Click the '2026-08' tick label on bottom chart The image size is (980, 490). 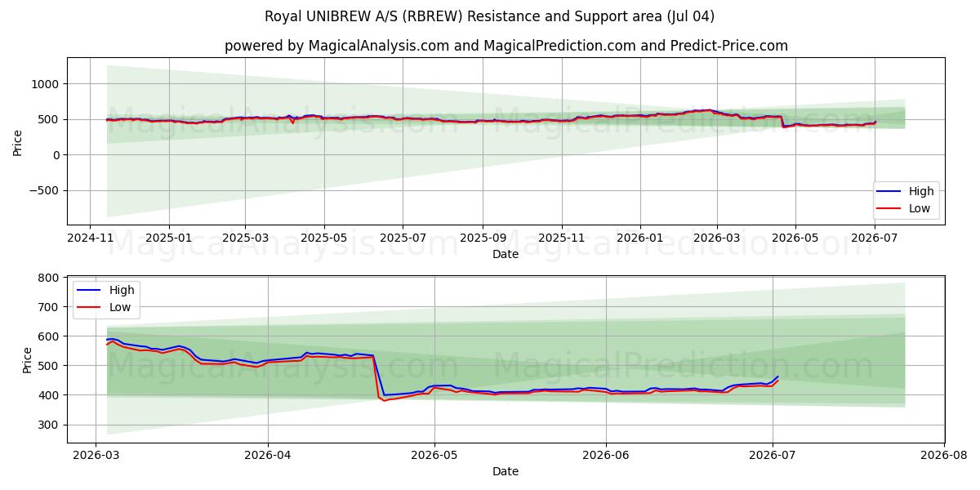pos(944,456)
